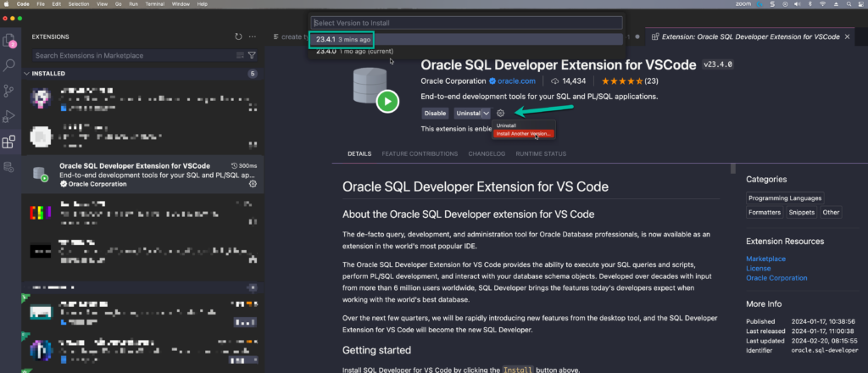The width and height of the screenshot is (868, 373).
Task: Click gear icon on Oracle extension list item
Action: point(252,183)
